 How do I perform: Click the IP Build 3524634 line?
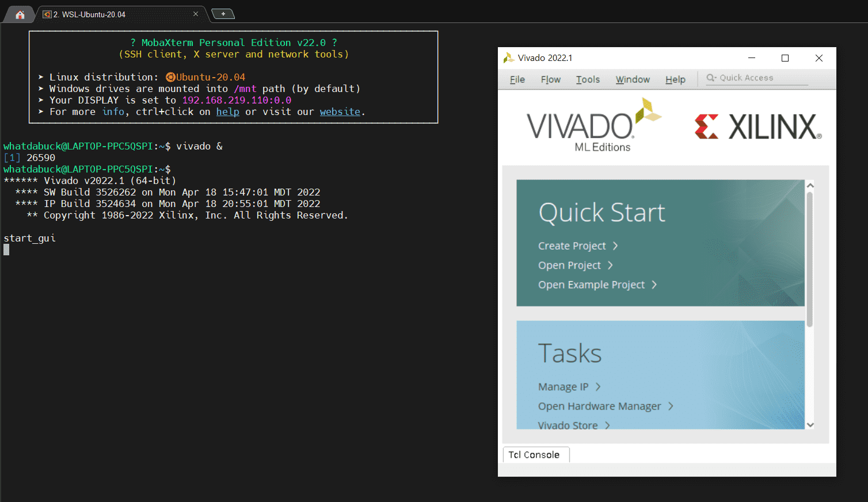click(167, 204)
